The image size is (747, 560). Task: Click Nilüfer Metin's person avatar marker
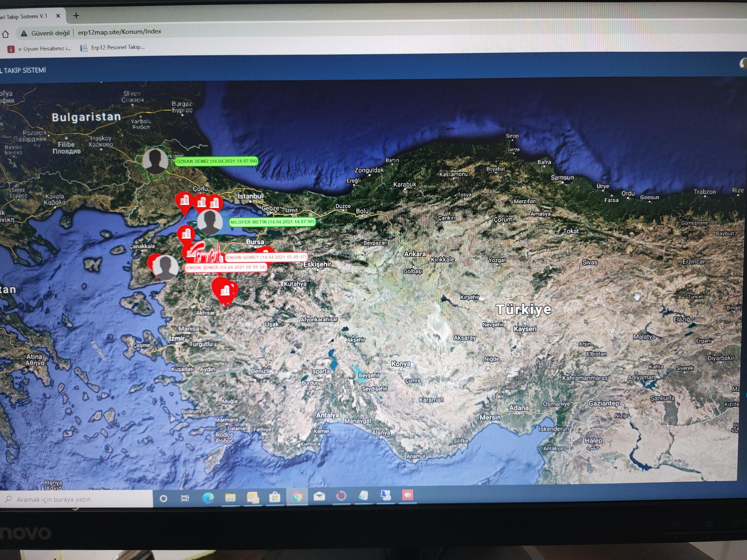coord(210,222)
